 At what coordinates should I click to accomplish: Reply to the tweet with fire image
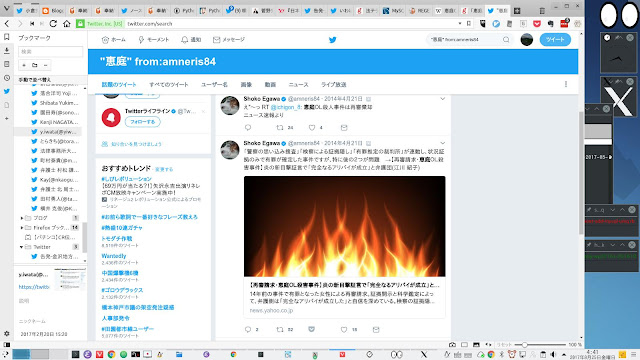[248, 329]
